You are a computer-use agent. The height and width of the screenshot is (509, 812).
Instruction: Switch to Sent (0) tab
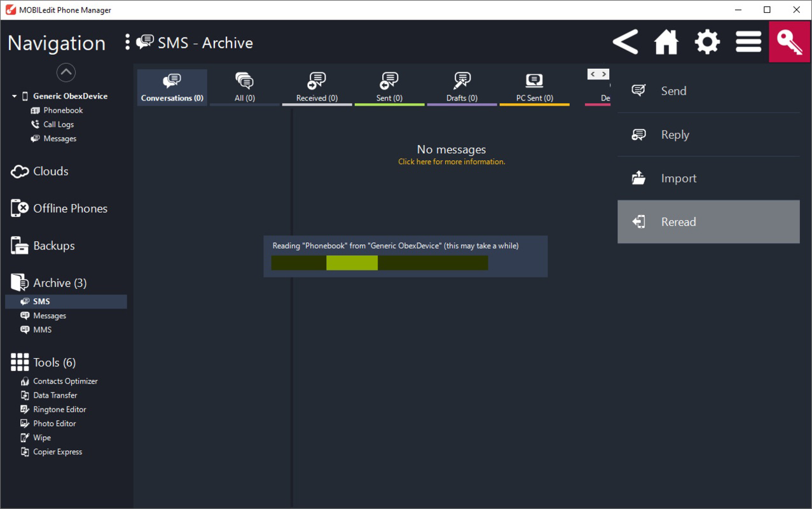pos(389,87)
